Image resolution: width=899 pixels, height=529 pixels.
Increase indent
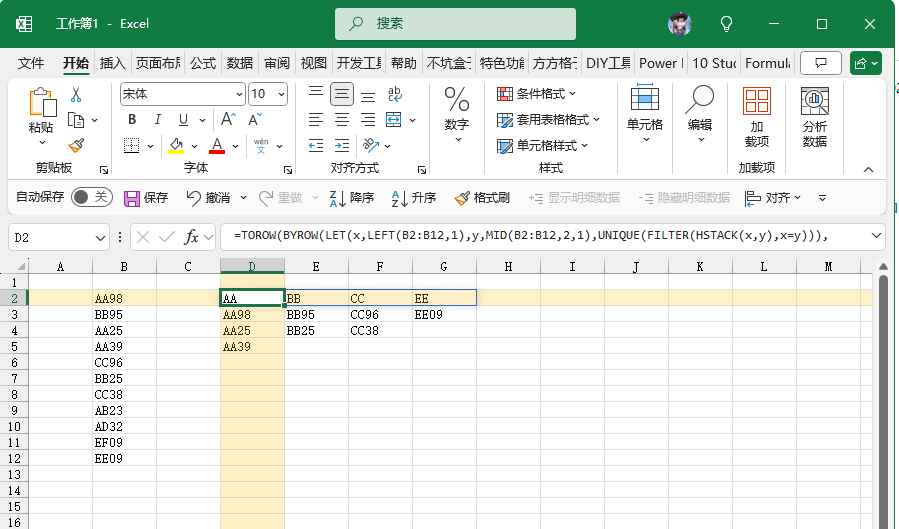click(x=342, y=146)
